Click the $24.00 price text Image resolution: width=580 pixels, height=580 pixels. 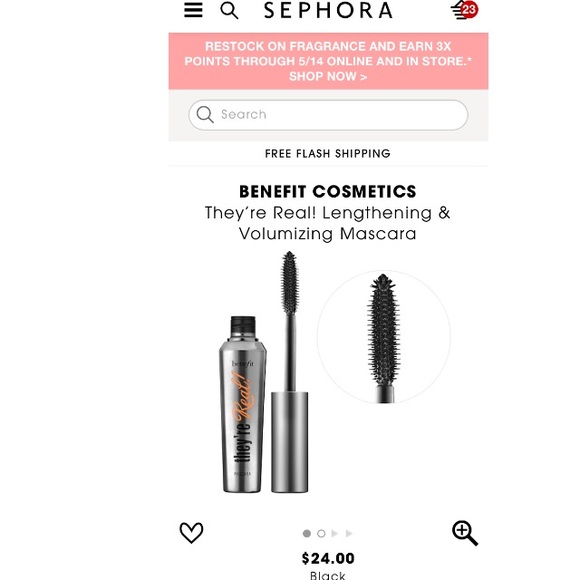pyautogui.click(x=328, y=558)
